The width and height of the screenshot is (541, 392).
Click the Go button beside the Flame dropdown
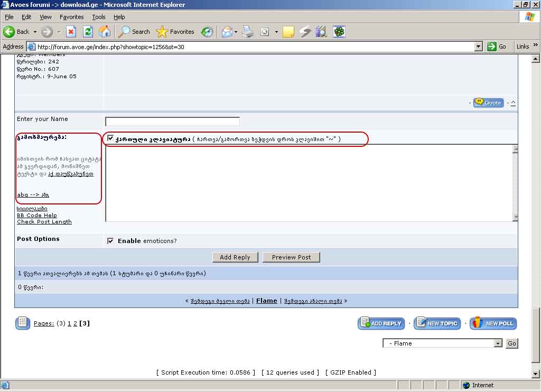511,343
